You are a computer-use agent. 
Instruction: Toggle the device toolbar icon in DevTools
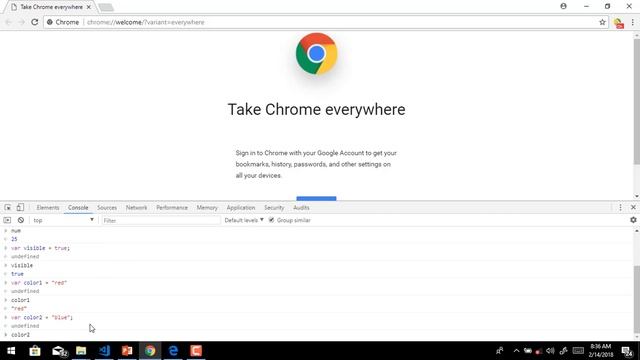tap(20, 207)
